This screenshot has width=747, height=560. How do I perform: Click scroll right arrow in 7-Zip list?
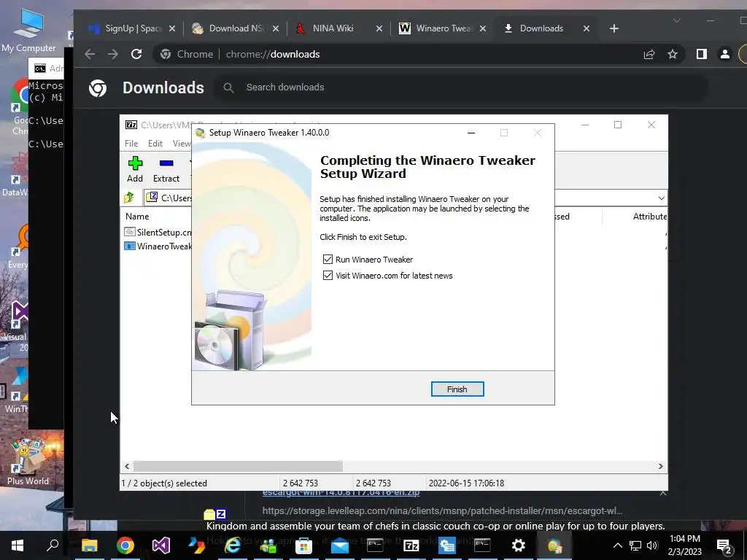[661, 466]
